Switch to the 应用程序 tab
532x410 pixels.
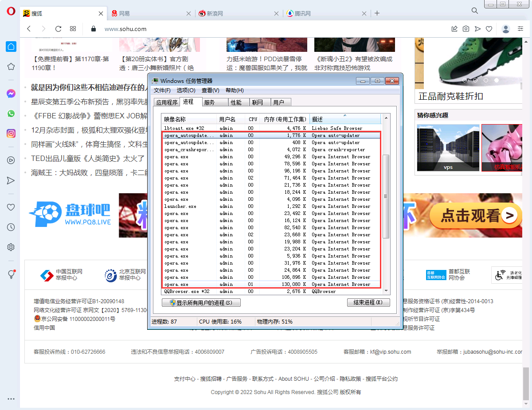[166, 102]
